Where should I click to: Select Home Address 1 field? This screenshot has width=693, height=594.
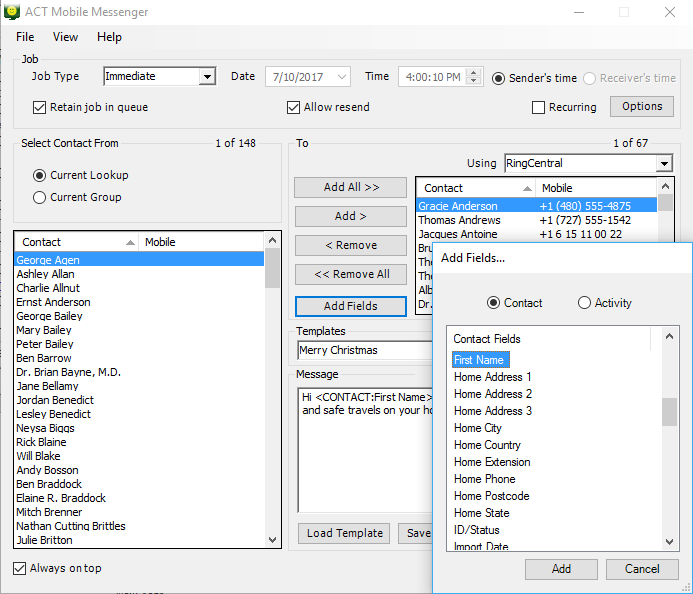[x=492, y=377]
